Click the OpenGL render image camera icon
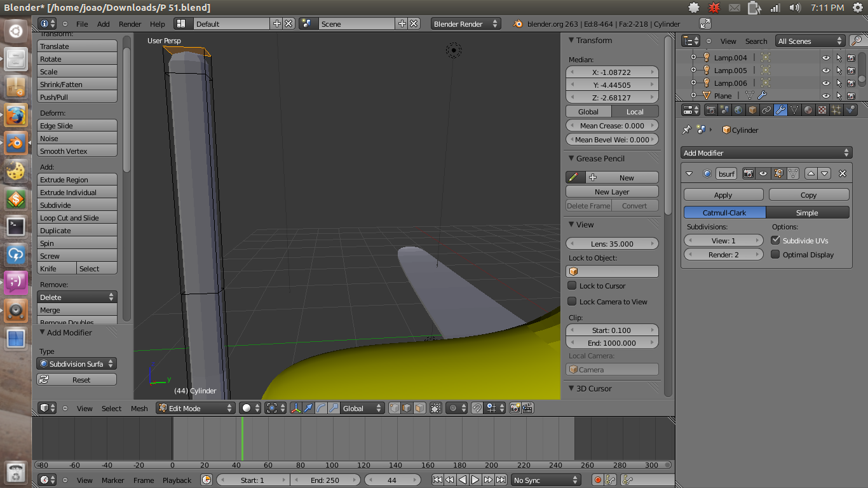 pos(515,409)
